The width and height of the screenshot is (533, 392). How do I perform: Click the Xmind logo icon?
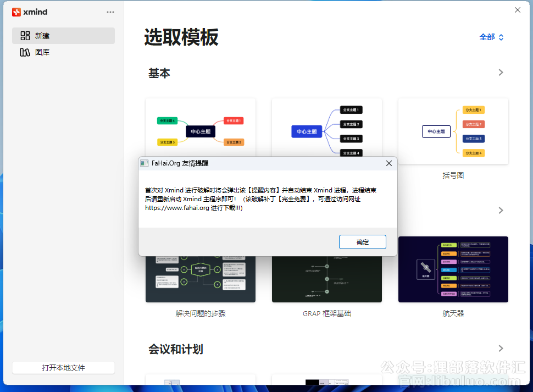pos(16,12)
